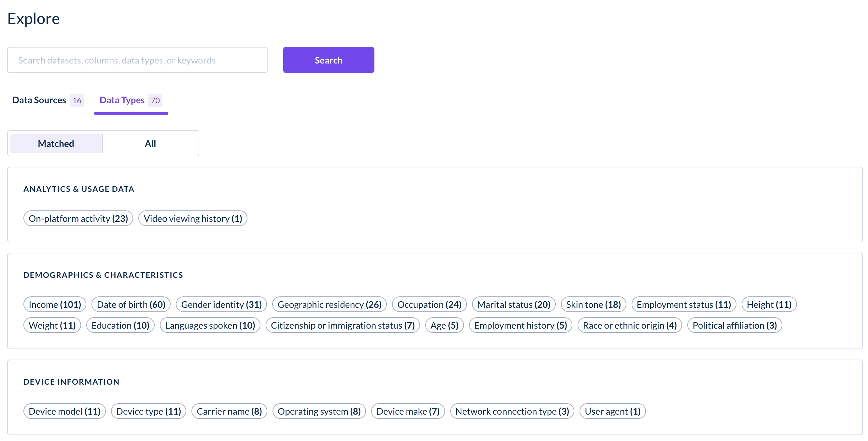Select the Device model tag
Image resolution: width=868 pixels, height=441 pixels.
pyautogui.click(x=64, y=411)
